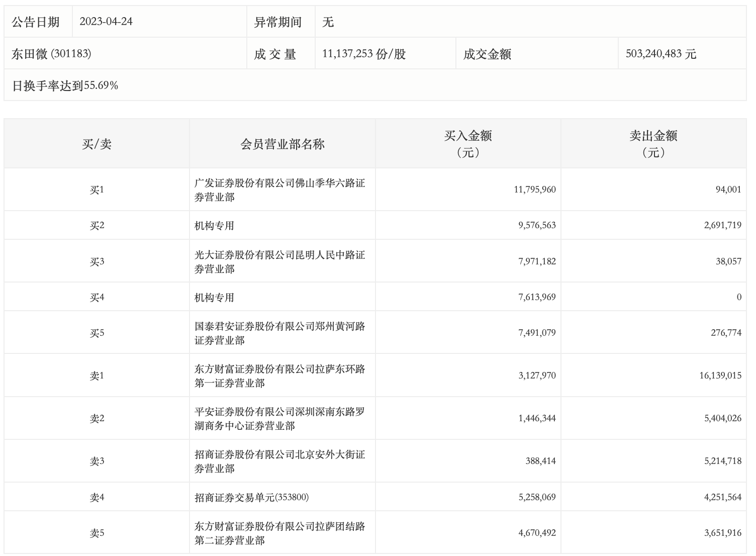The image size is (756, 556).
Task: Click the announcement date 2023-04-24
Action: [x=106, y=22]
